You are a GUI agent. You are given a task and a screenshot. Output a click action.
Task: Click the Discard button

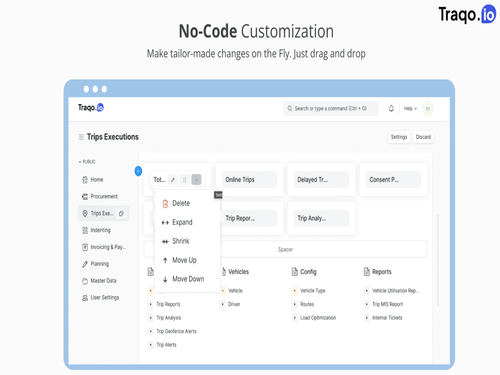click(x=423, y=137)
